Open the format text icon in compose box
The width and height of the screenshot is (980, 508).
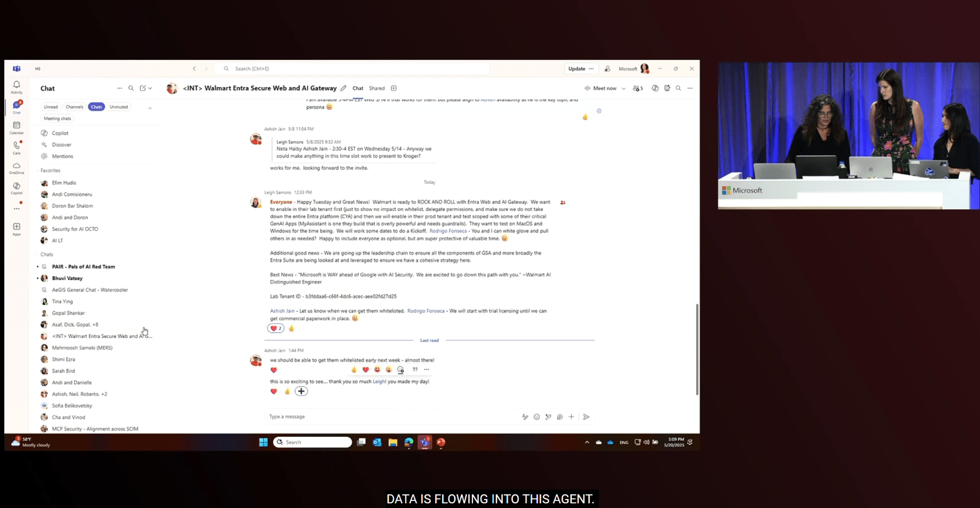pos(525,417)
